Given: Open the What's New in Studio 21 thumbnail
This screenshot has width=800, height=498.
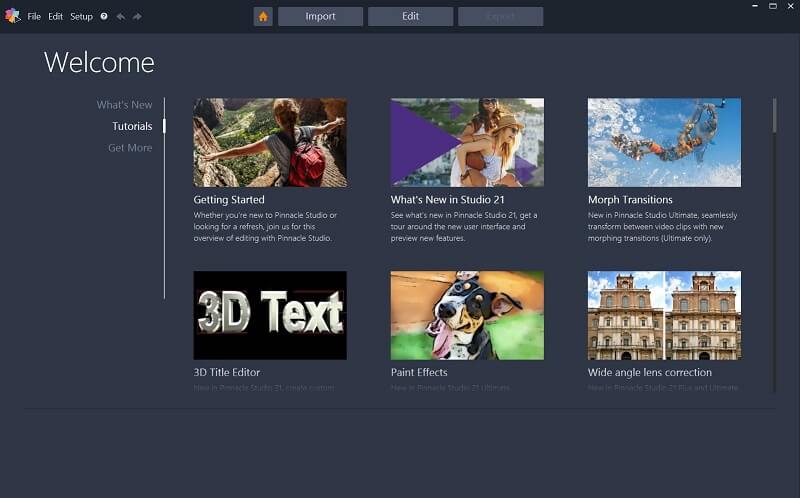Looking at the screenshot, I should (467, 142).
